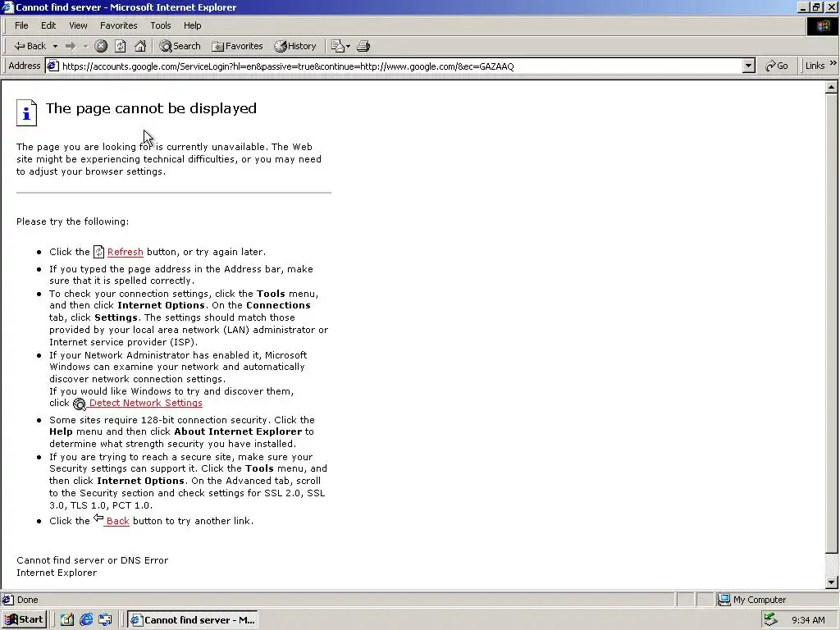Click the vertical scrollbar thumb
Screen dimensions: 840x630
click(832, 323)
